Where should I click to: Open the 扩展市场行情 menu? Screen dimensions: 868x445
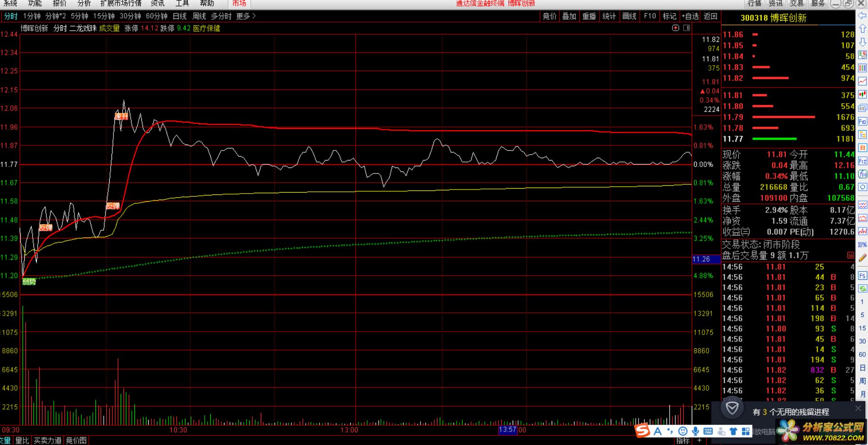click(121, 3)
